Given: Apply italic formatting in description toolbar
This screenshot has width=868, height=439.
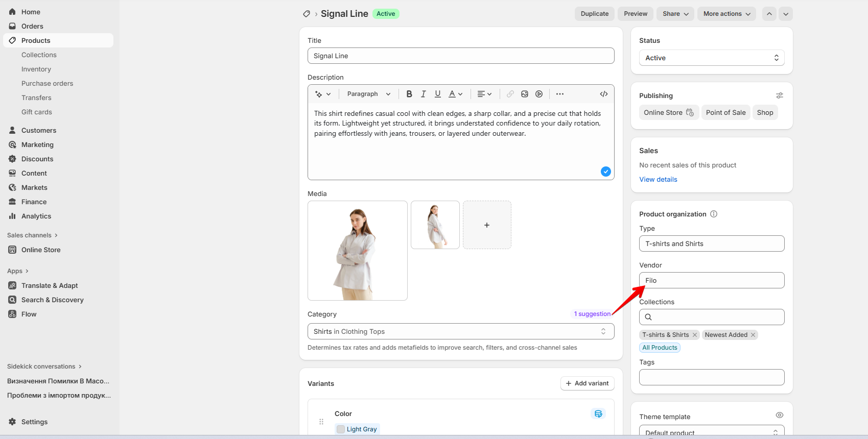Looking at the screenshot, I should coord(423,94).
